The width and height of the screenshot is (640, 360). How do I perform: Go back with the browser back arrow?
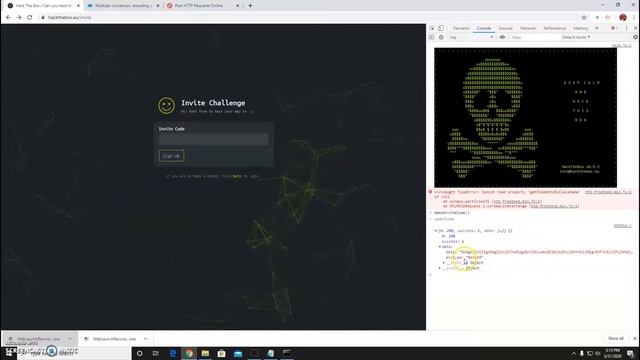(x=9, y=18)
